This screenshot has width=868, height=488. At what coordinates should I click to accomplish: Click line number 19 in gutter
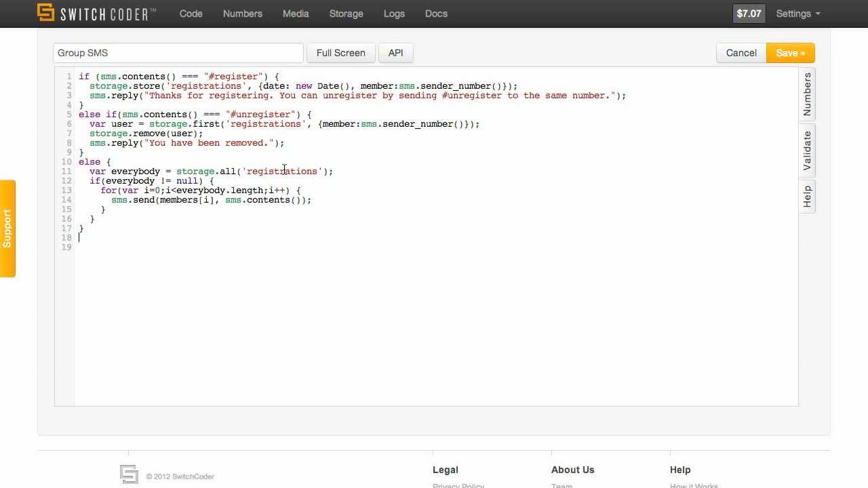click(x=66, y=247)
